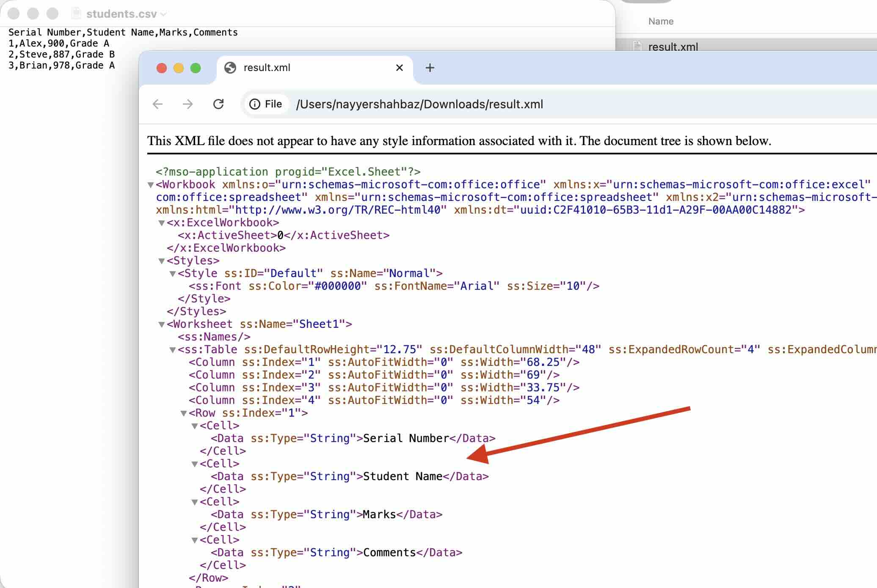Click the browser forward arrow

188,104
